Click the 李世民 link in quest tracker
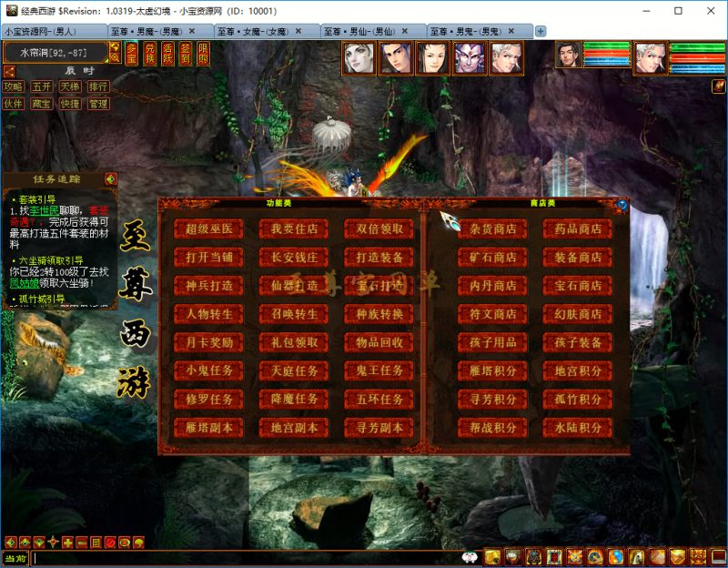The image size is (728, 568). tap(44, 210)
